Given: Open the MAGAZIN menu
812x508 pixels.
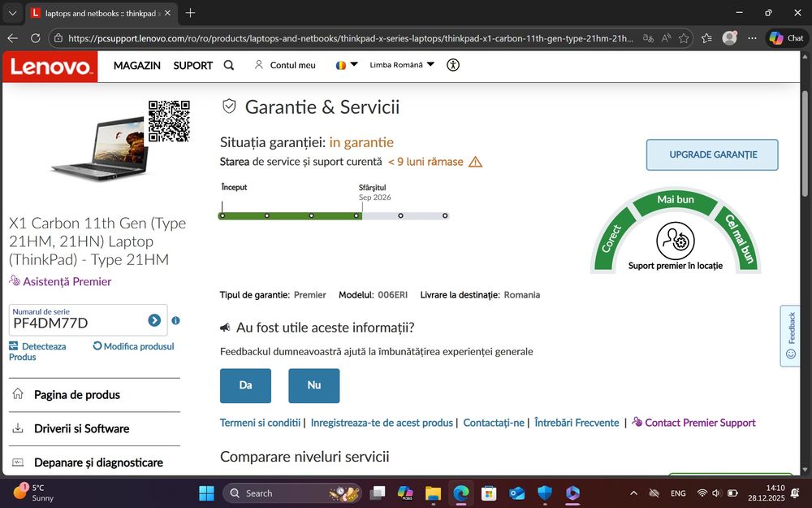Looking at the screenshot, I should coord(136,65).
